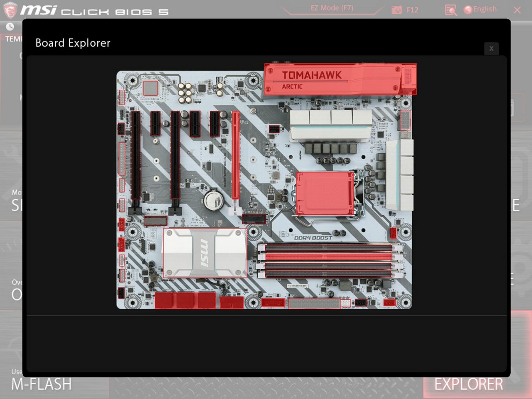This screenshot has height=399, width=532.
Task: Close the Board Explorer dialog
Action: (x=491, y=48)
